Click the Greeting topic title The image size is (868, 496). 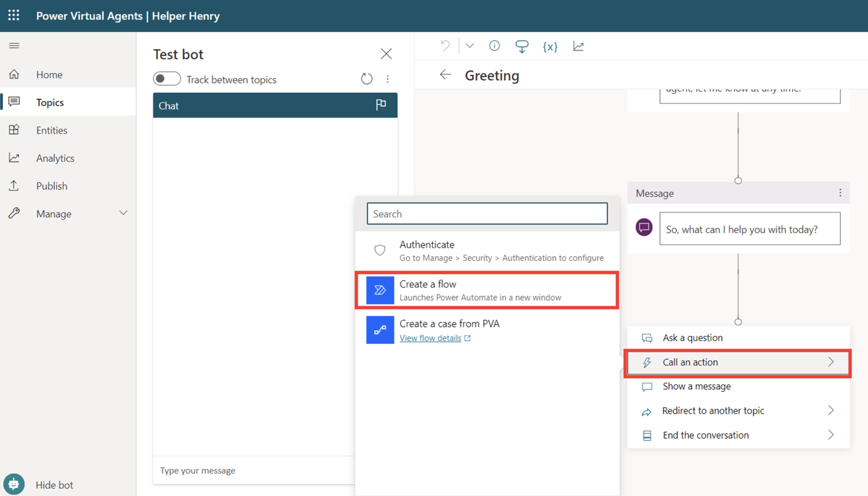tap(492, 75)
